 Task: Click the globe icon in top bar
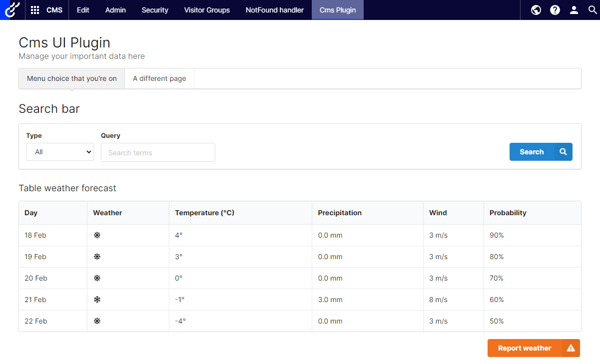pyautogui.click(x=536, y=10)
